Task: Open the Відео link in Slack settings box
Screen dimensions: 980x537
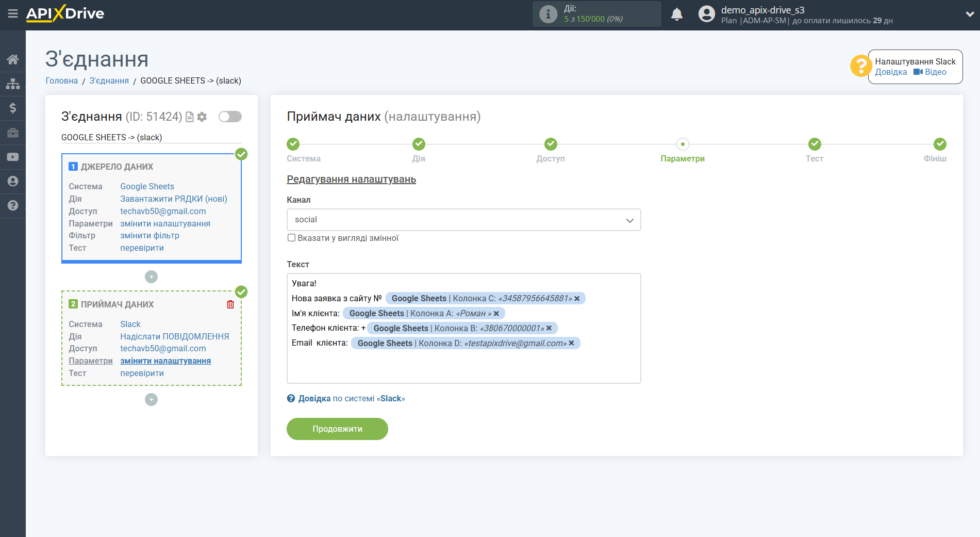Action: 936,72
